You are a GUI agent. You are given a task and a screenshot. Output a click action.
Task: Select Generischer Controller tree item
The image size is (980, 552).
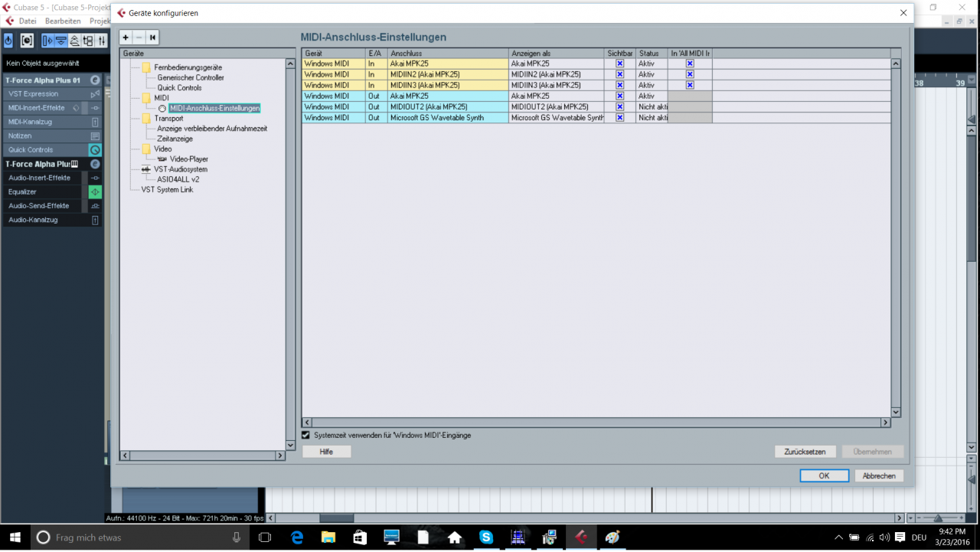pyautogui.click(x=191, y=77)
